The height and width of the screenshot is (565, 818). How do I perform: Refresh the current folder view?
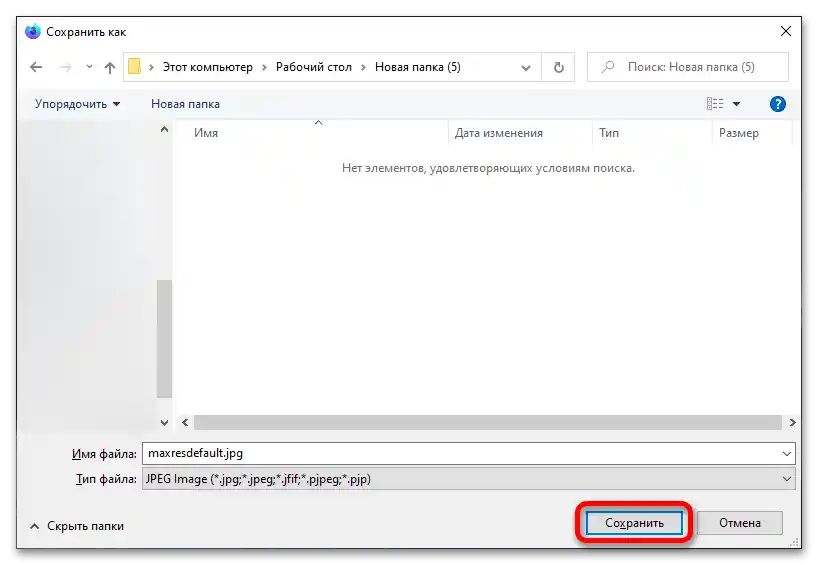558,67
